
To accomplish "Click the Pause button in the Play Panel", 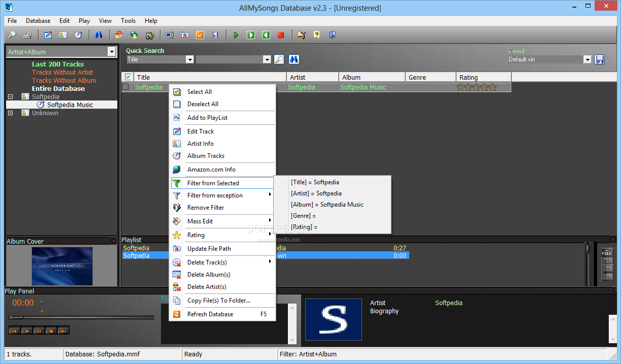I will click(x=39, y=330).
